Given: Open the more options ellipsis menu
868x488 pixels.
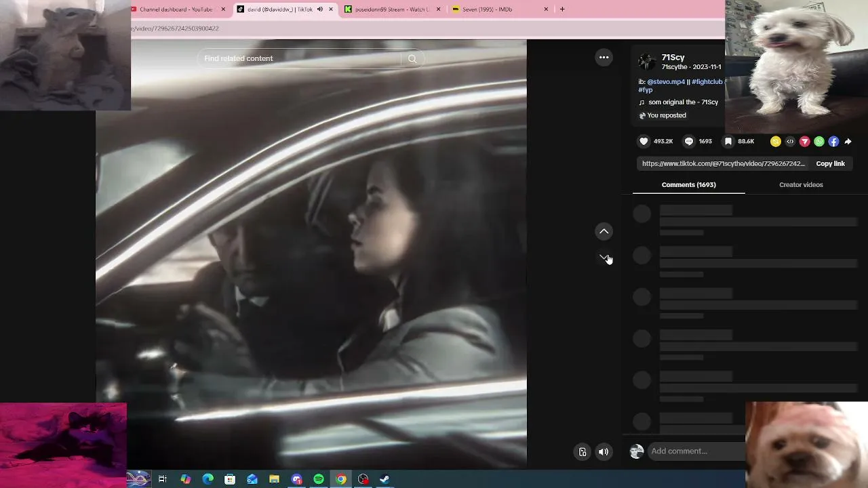Looking at the screenshot, I should pyautogui.click(x=604, y=58).
